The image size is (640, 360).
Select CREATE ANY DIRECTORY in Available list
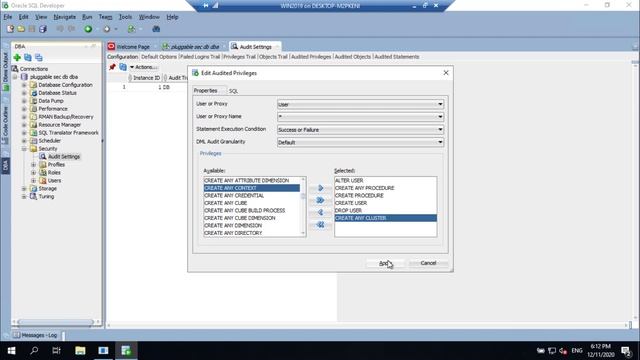point(251,233)
